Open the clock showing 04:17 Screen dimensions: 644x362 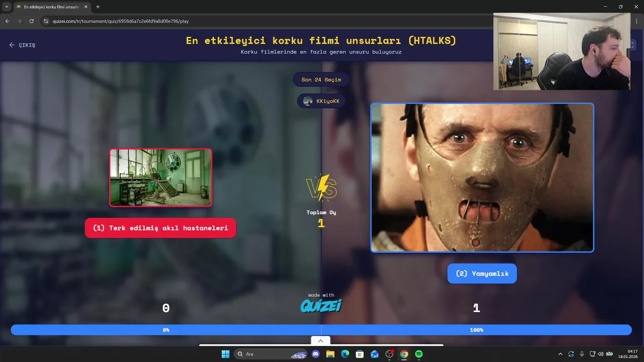[629, 354]
